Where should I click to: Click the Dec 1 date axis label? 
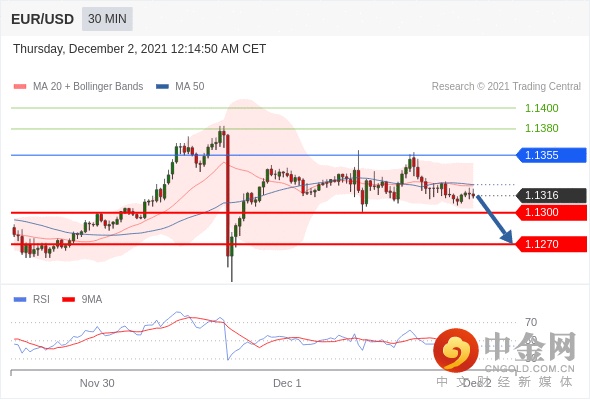pyautogui.click(x=287, y=383)
